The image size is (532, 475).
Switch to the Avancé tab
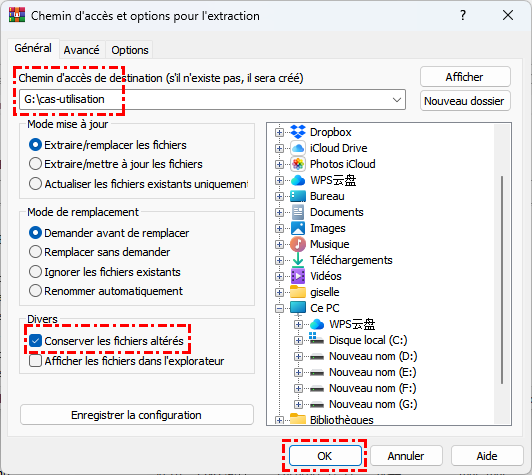[x=81, y=50]
